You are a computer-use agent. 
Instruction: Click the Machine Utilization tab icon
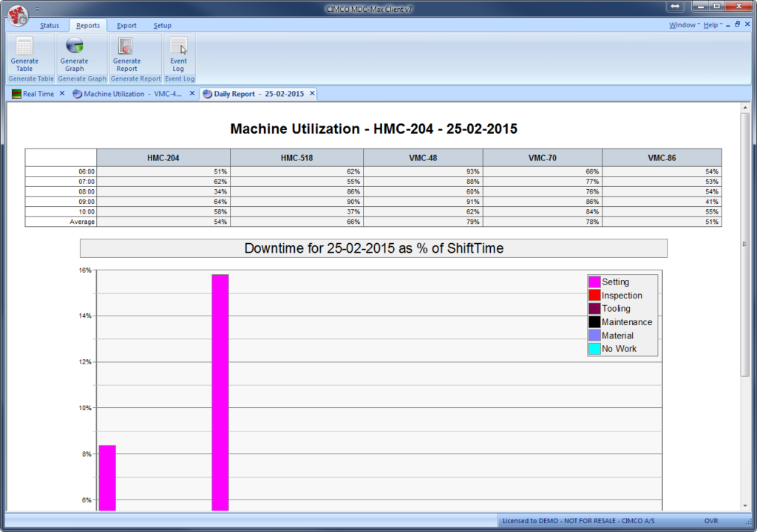(77, 94)
